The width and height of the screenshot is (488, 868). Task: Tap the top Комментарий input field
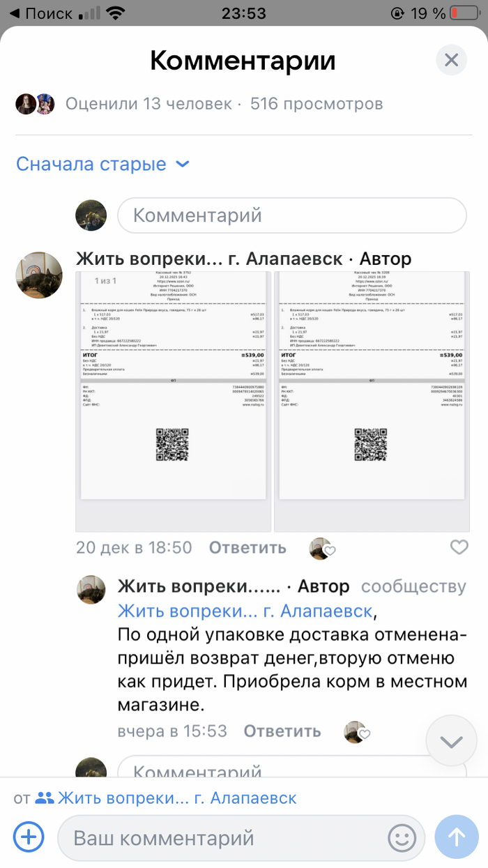tap(291, 215)
